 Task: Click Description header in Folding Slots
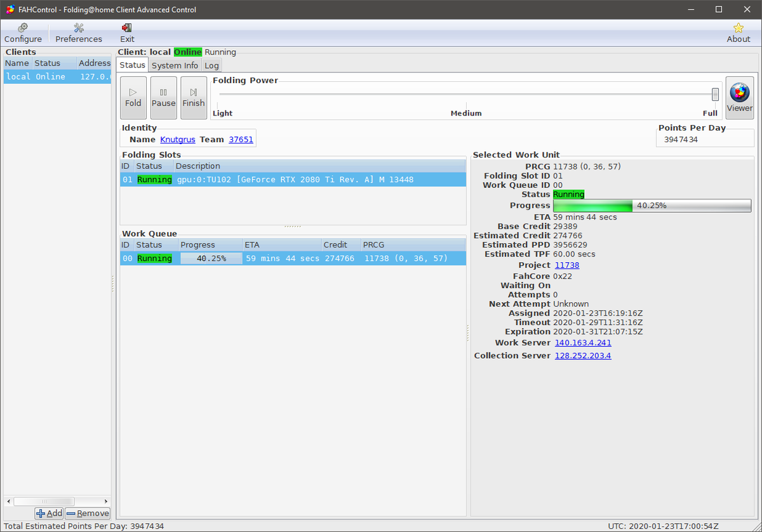click(x=320, y=166)
